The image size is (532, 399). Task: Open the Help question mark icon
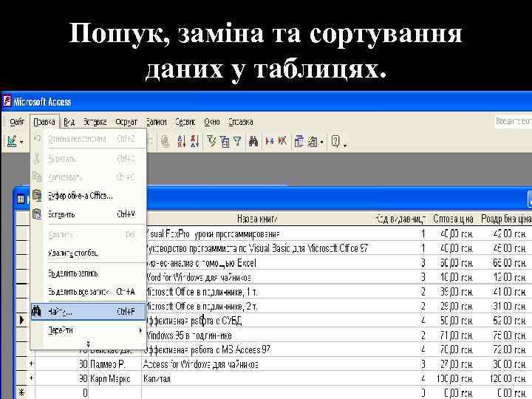click(335, 141)
